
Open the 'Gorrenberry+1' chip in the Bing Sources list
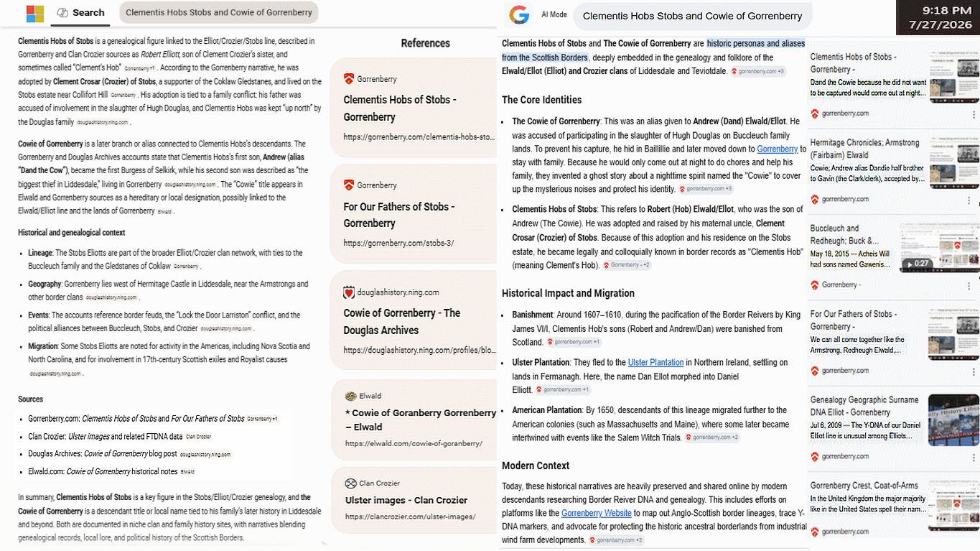[x=262, y=419]
